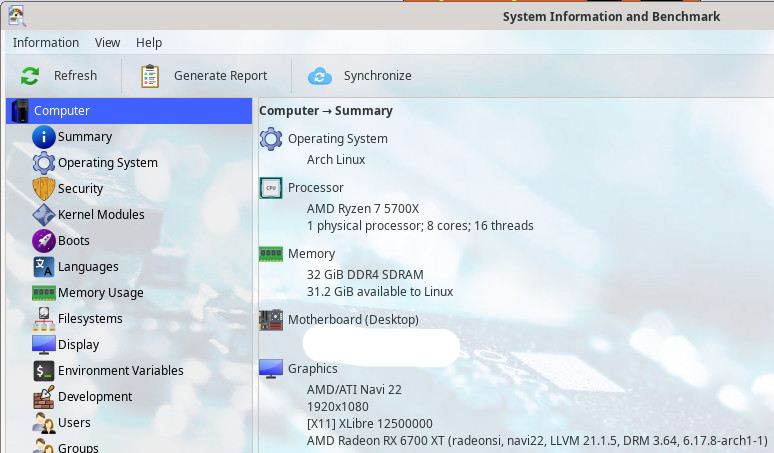The width and height of the screenshot is (774, 453).
Task: Click the people icon beside Groups
Action: point(44,446)
